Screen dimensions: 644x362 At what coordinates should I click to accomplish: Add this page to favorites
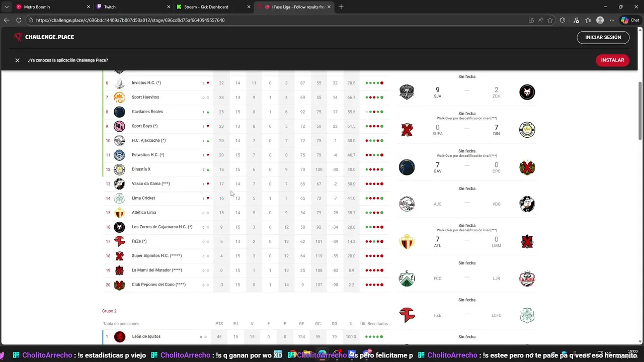[550, 20]
